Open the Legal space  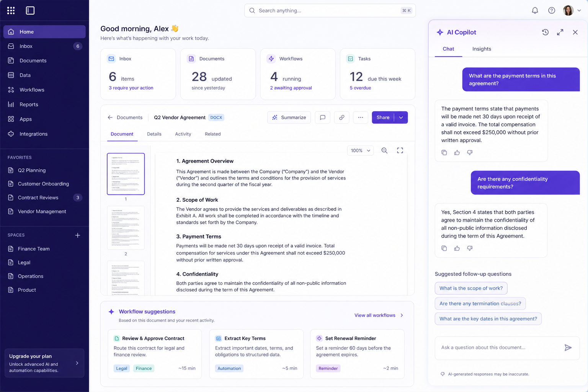click(x=44, y=263)
